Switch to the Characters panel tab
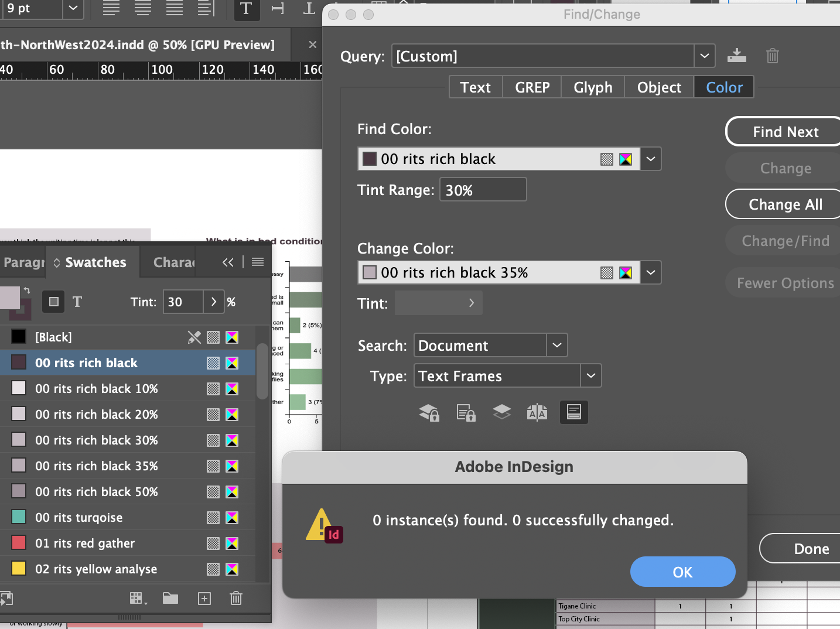Screen dimensions: 840x629 tap(174, 262)
